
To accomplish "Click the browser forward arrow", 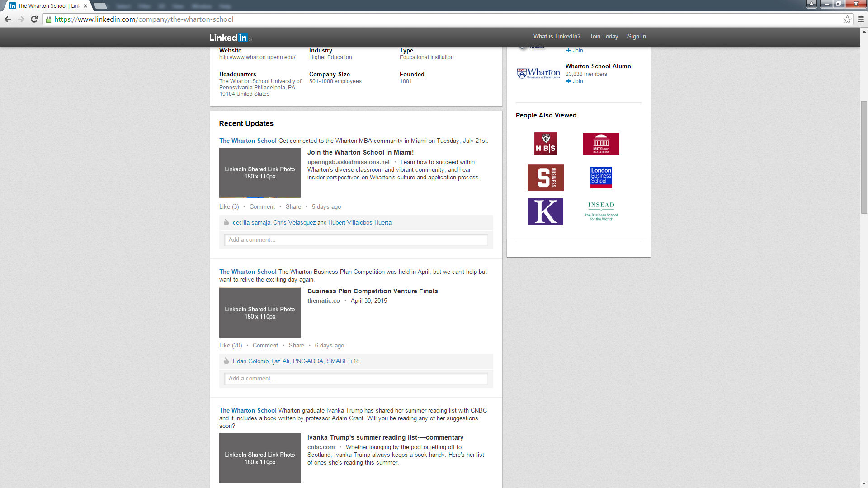I will (x=21, y=19).
